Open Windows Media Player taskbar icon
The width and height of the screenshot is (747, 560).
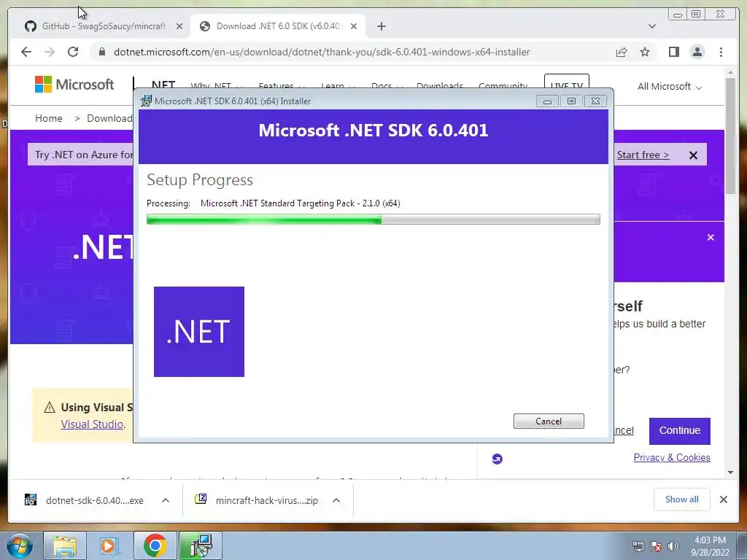[x=108, y=545]
